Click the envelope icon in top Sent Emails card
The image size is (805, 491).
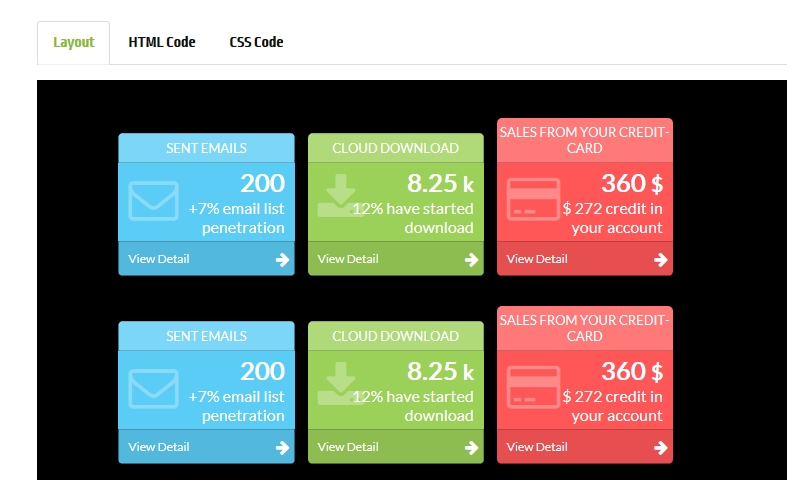tap(154, 202)
